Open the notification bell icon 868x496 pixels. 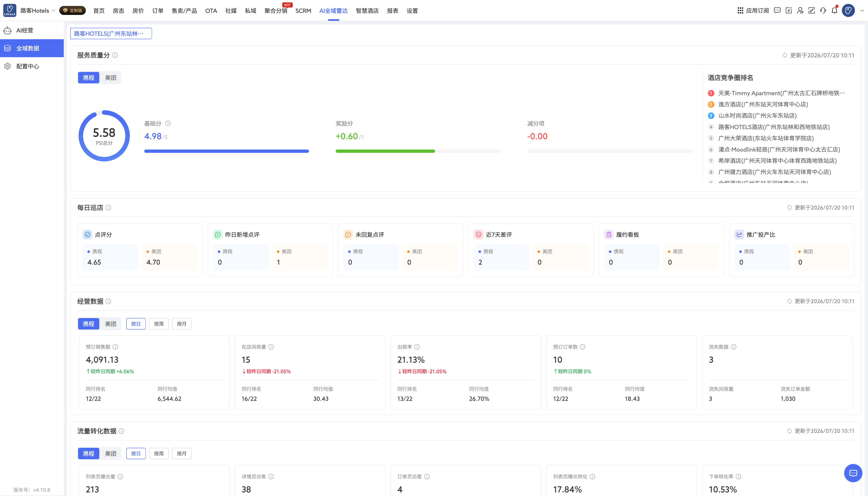tap(834, 10)
